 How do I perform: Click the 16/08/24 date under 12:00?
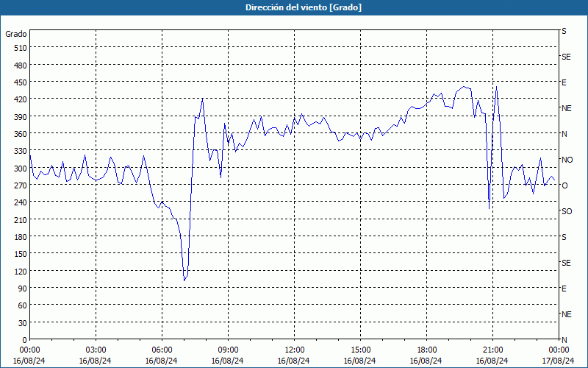293,361
